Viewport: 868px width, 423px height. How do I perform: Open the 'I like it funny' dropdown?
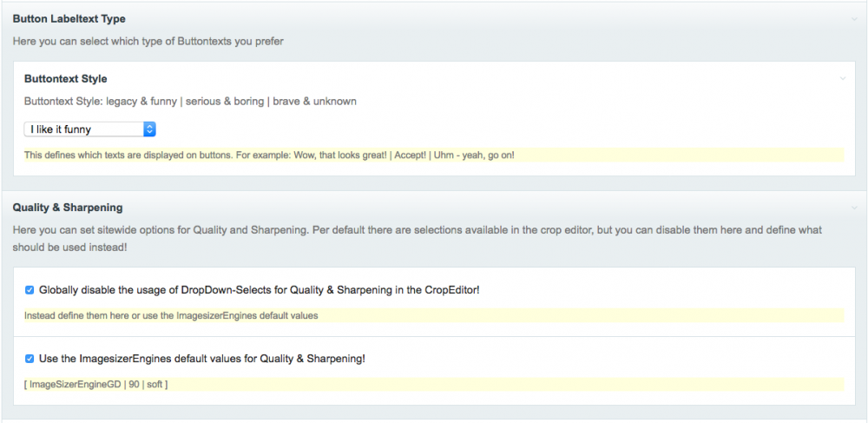(x=89, y=129)
